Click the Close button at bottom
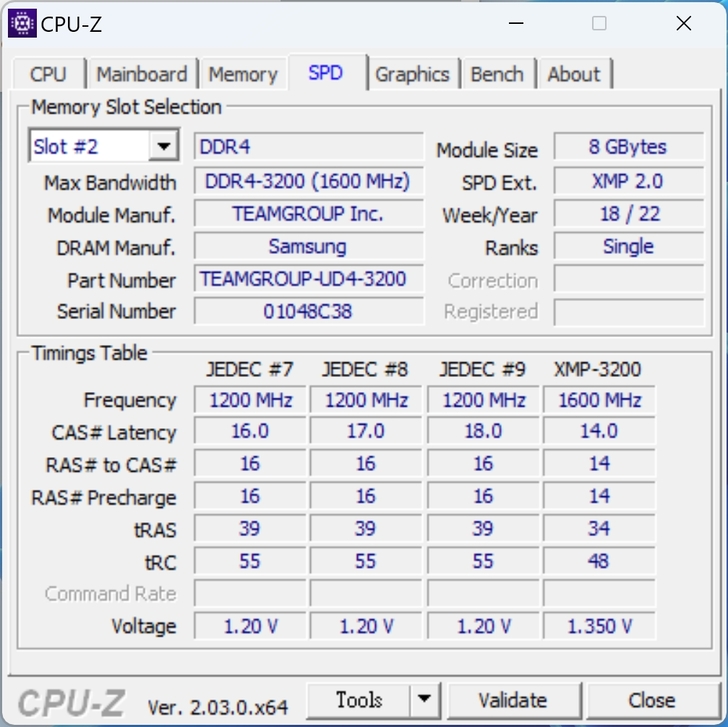The height and width of the screenshot is (727, 728). 652,700
